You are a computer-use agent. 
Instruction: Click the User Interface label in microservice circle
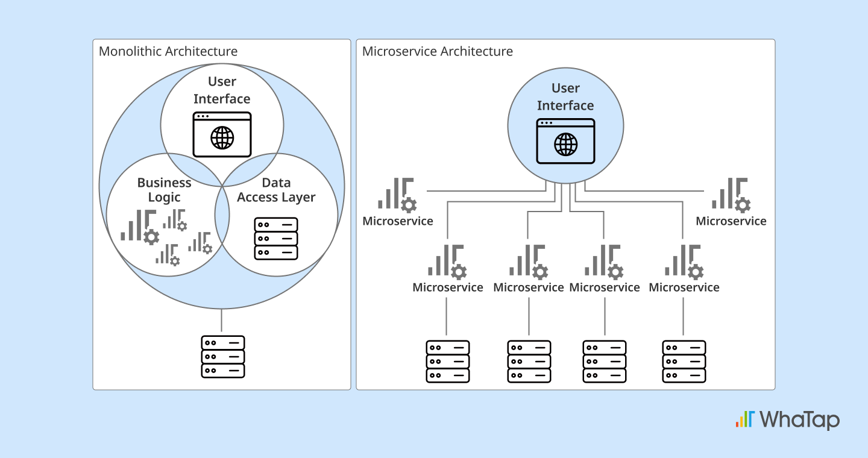[x=565, y=97]
